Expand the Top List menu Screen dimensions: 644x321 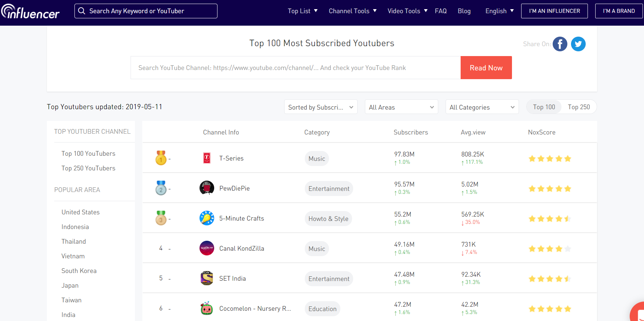tap(303, 11)
